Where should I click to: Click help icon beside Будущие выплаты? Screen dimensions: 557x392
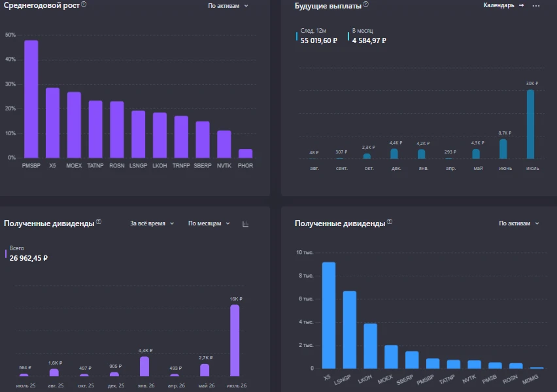pyautogui.click(x=366, y=4)
